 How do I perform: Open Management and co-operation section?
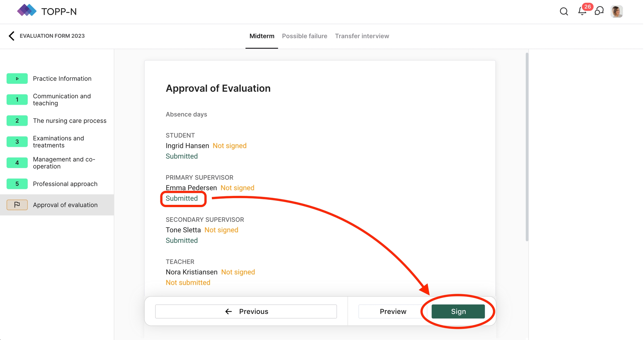(x=64, y=163)
